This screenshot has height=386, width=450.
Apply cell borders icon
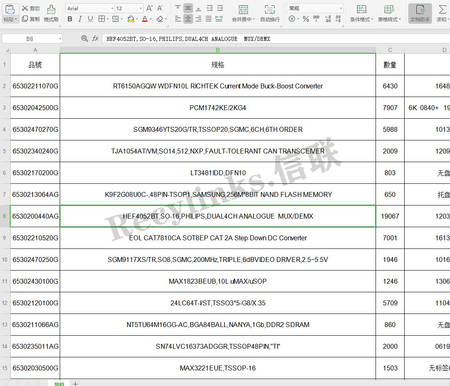click(101, 19)
